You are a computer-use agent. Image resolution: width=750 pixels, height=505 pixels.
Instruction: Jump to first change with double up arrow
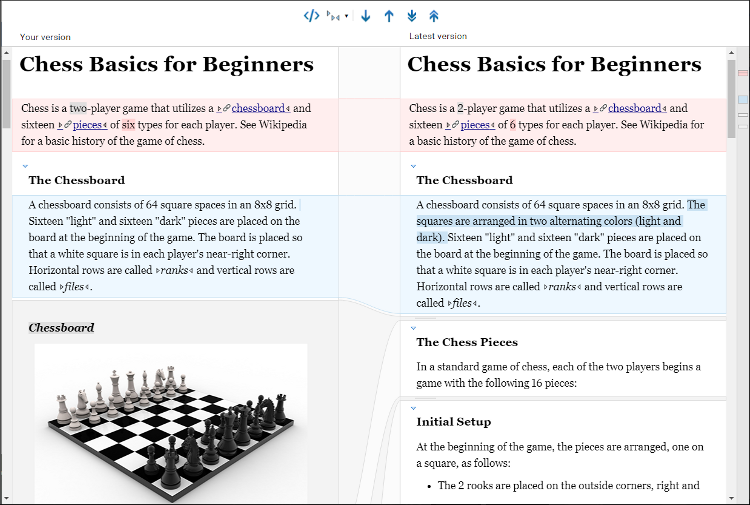[434, 16]
